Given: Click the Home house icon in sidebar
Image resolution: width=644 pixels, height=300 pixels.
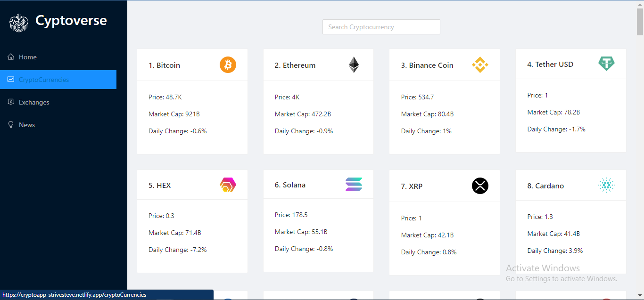Looking at the screenshot, I should (11, 57).
